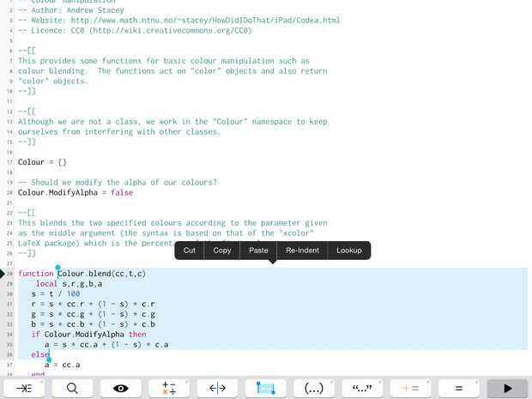Open the magnifier search tool
The height and width of the screenshot is (399, 532).
72,388
